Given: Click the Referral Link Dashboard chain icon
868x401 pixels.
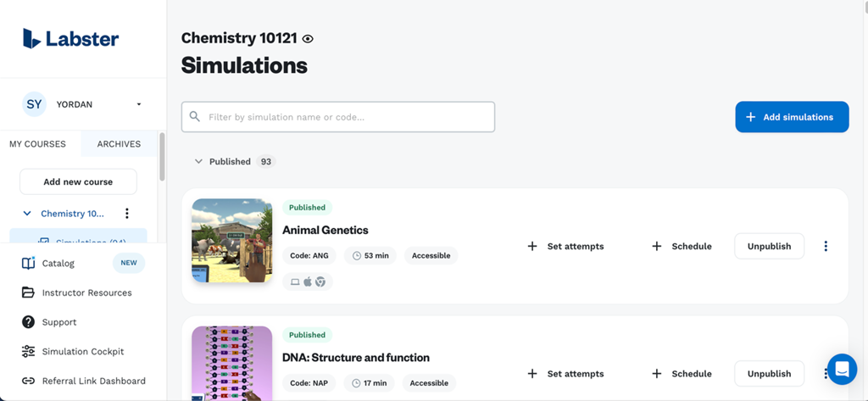Looking at the screenshot, I should coord(28,381).
